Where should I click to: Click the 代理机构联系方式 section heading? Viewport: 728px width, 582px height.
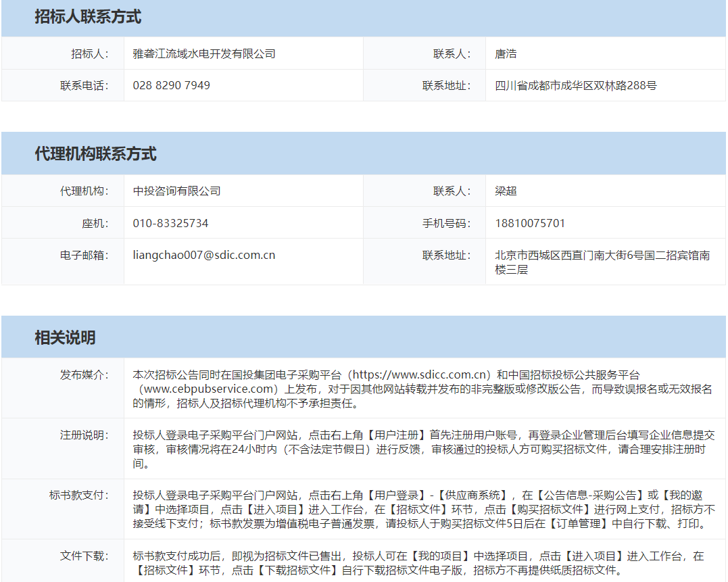point(95,153)
